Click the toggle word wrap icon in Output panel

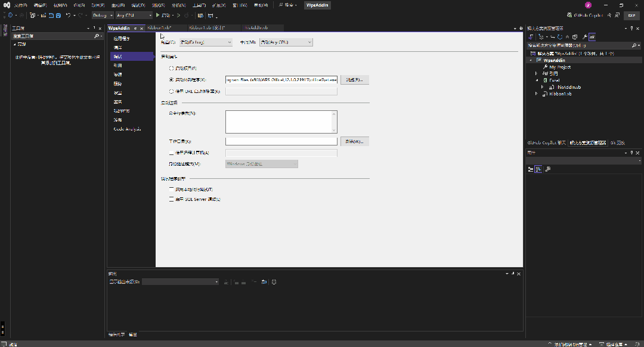[x=264, y=282]
